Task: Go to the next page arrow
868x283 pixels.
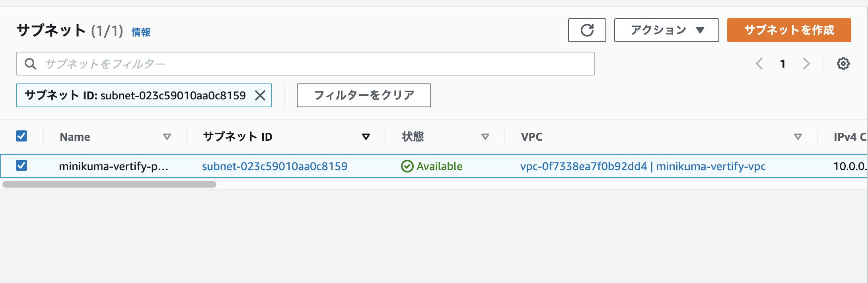Action: [806, 63]
